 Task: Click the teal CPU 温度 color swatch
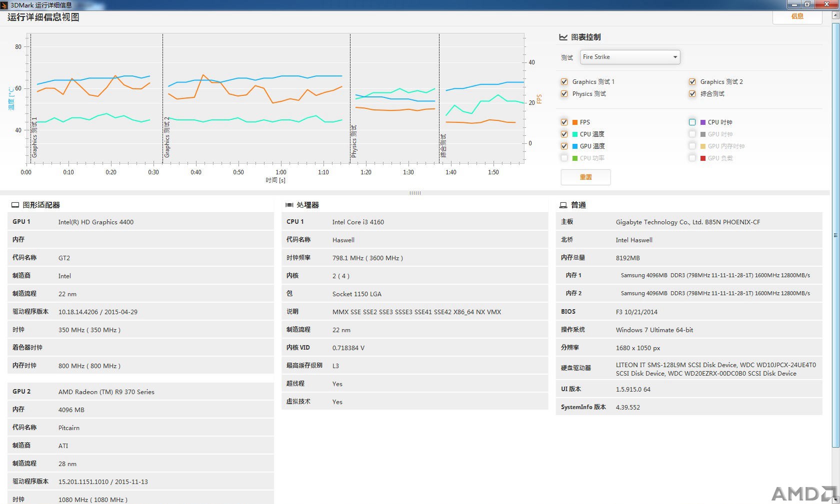(575, 134)
